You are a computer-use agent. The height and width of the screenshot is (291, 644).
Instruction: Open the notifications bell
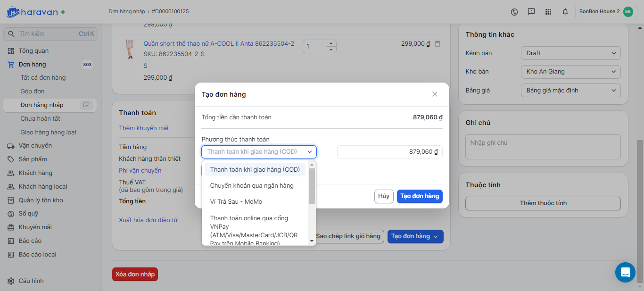(565, 12)
